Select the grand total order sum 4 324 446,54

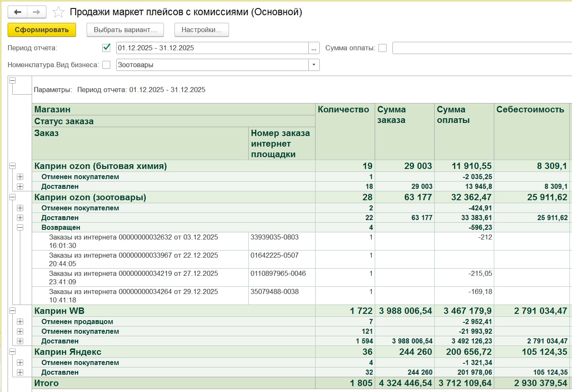tap(406, 383)
